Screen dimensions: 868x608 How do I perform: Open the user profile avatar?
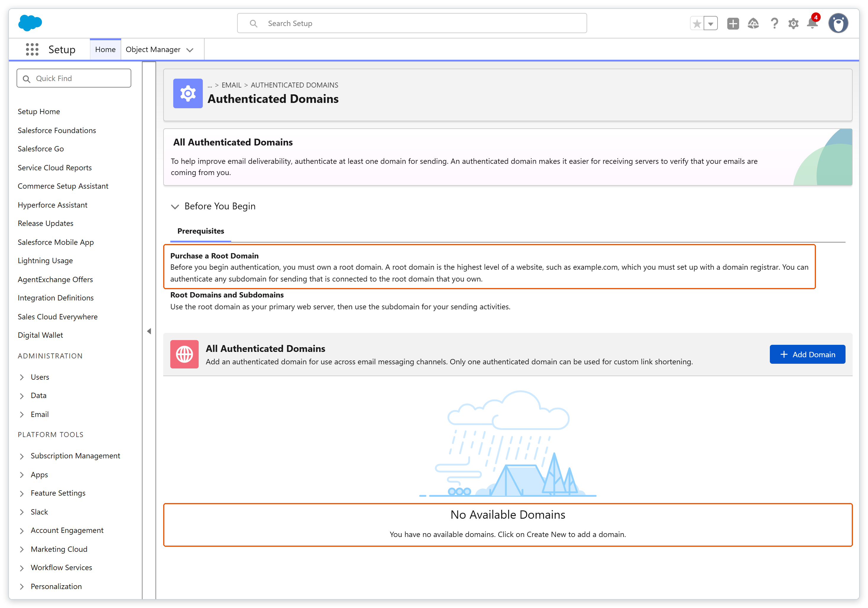click(838, 23)
